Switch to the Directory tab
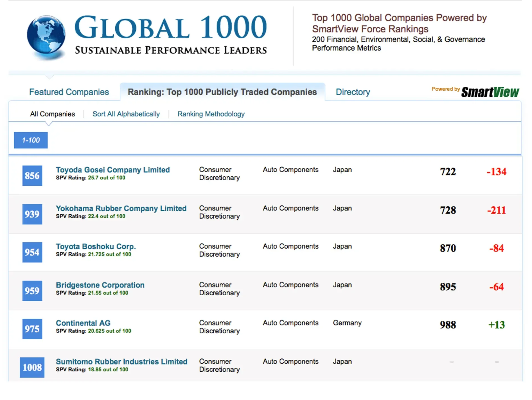Screen dimensions: 532x400 353,92
